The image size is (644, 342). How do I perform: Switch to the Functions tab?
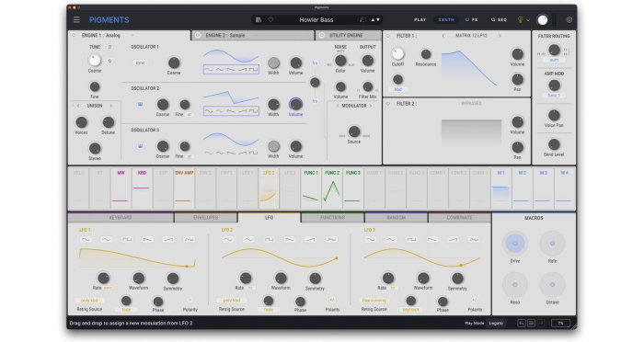click(332, 218)
